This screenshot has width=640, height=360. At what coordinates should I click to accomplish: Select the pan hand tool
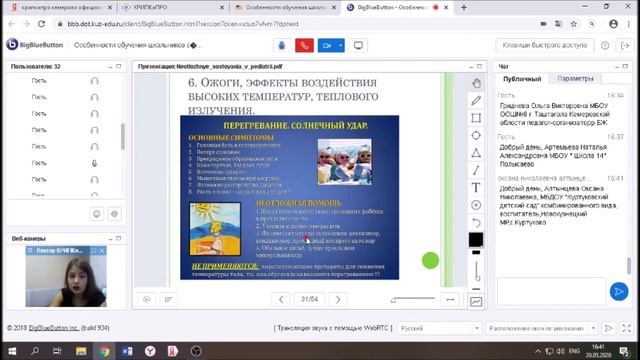[476, 83]
